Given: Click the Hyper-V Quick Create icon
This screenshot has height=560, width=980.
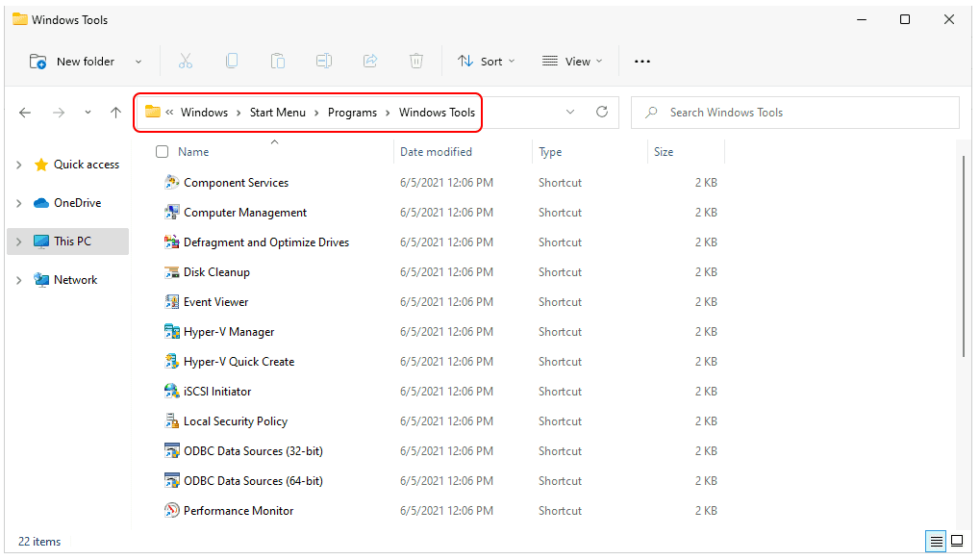Looking at the screenshot, I should tap(171, 361).
